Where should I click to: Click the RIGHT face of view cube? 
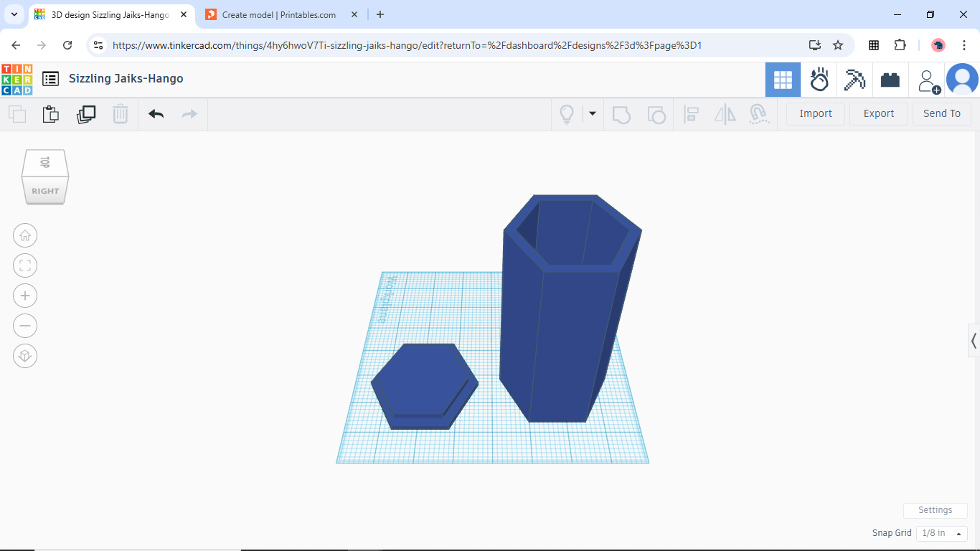click(x=45, y=191)
